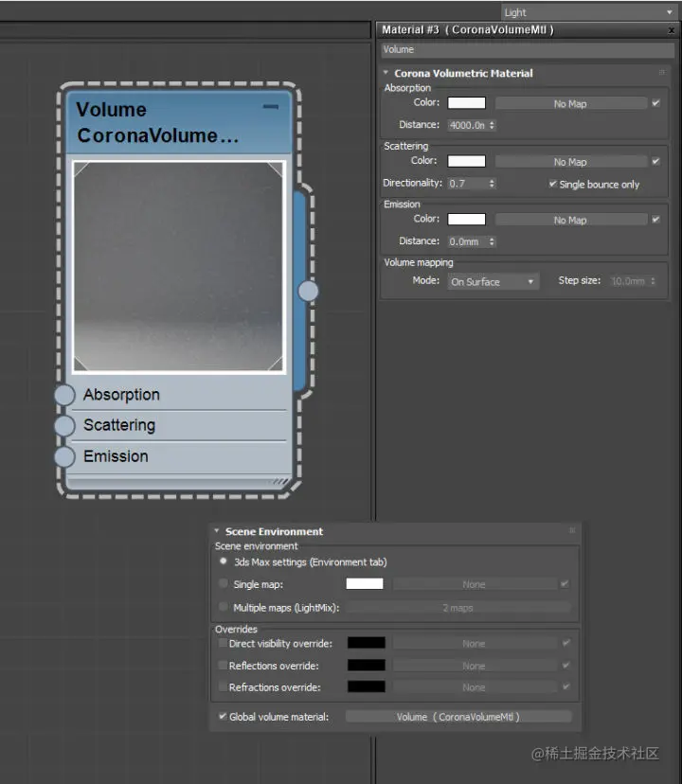
Task: Click the Single map None button
Action: pos(474,584)
